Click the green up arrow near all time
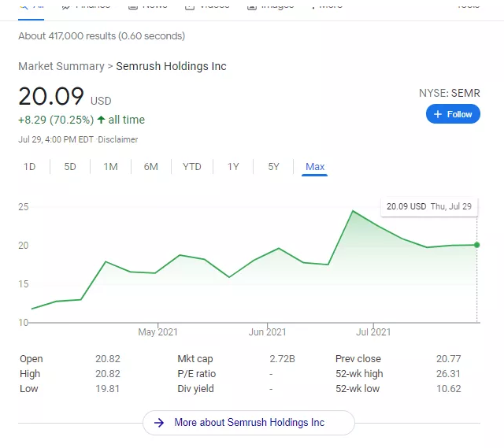This screenshot has height=448, width=504. pyautogui.click(x=101, y=120)
